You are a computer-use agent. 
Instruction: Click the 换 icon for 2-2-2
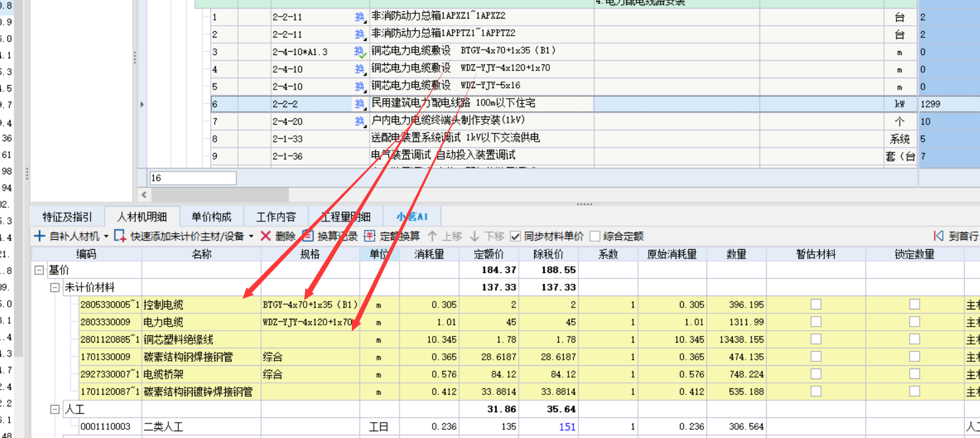coord(360,104)
